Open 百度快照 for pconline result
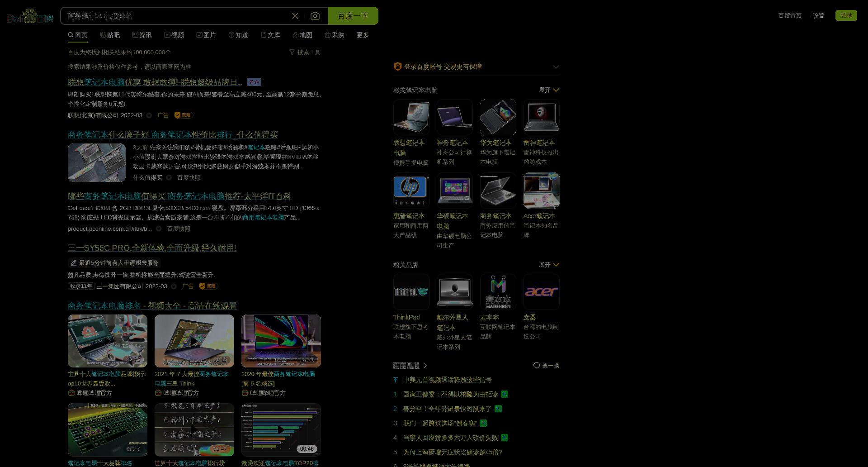The height and width of the screenshot is (467, 868). [x=179, y=229]
